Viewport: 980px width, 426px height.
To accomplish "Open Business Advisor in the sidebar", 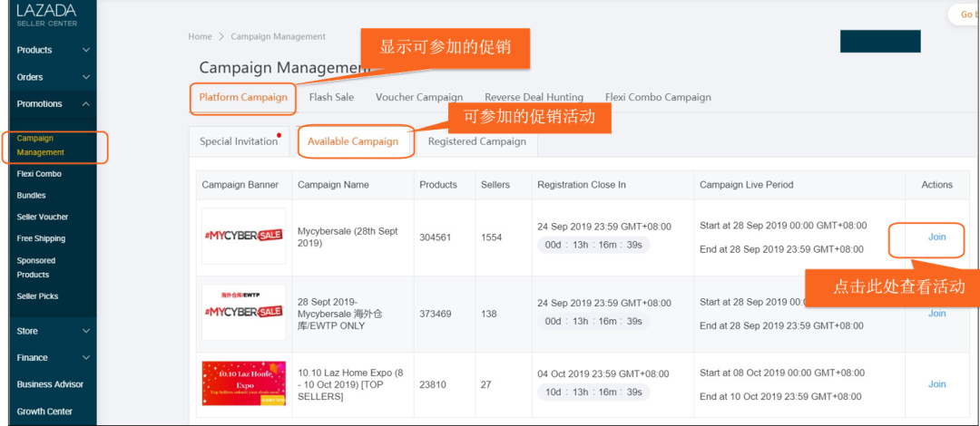I will tap(50, 384).
